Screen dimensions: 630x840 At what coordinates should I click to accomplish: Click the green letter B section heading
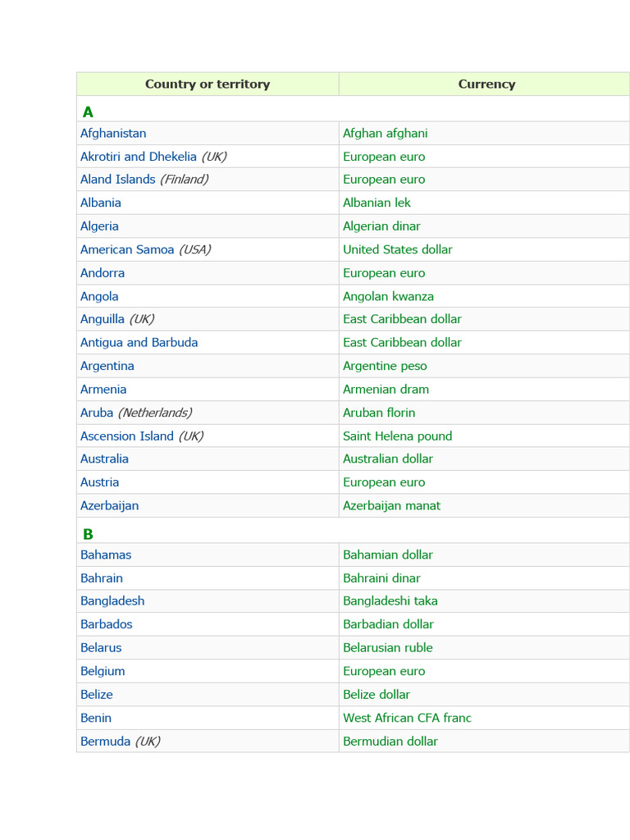coord(88,534)
